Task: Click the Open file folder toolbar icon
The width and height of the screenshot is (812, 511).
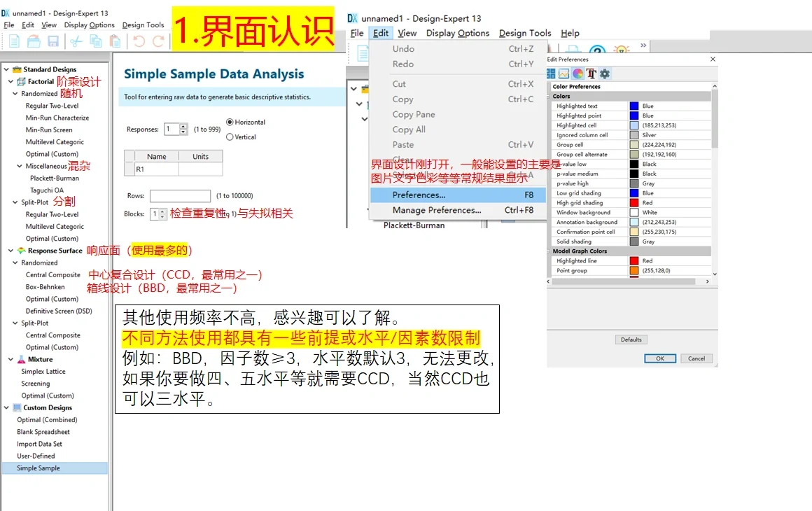Action: (x=34, y=41)
